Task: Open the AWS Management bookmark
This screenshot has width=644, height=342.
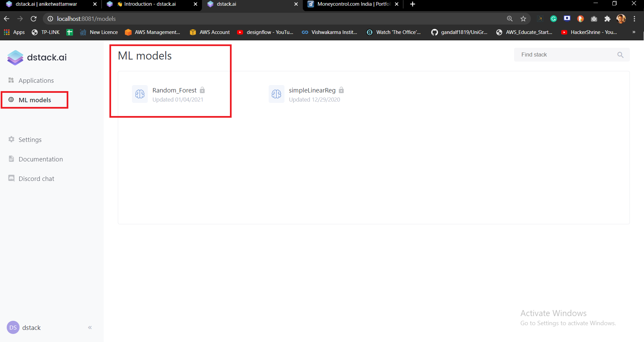Action: click(x=152, y=32)
